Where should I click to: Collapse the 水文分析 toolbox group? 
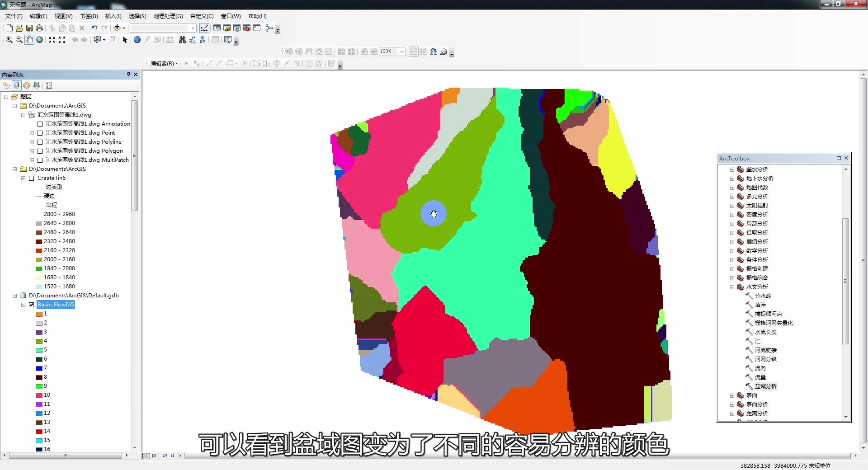733,287
